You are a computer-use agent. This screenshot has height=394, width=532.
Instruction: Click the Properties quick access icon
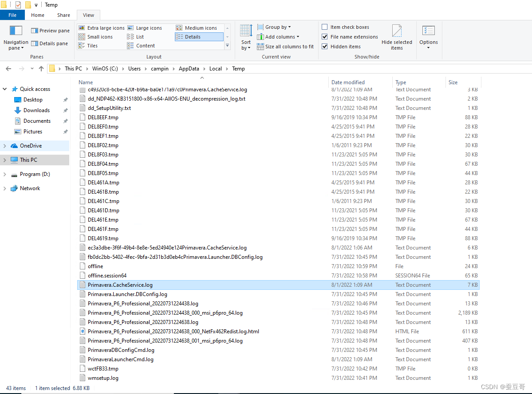point(18,5)
